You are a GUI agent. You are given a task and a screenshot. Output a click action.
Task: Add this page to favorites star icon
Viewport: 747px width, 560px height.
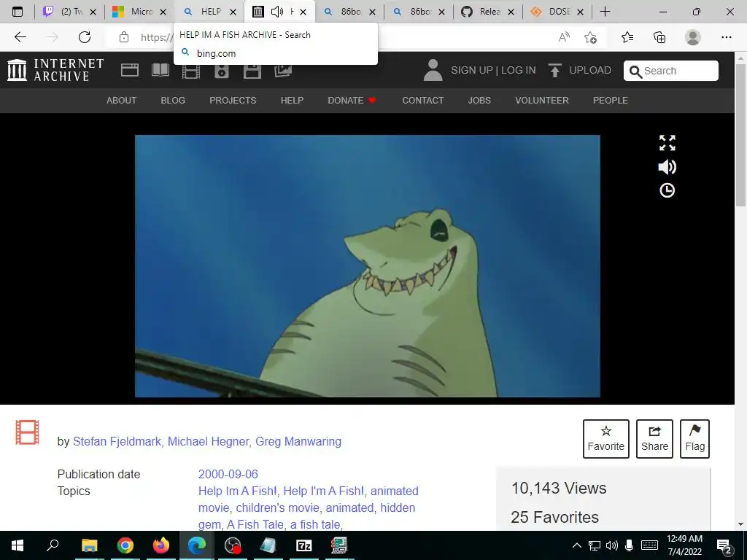click(591, 36)
